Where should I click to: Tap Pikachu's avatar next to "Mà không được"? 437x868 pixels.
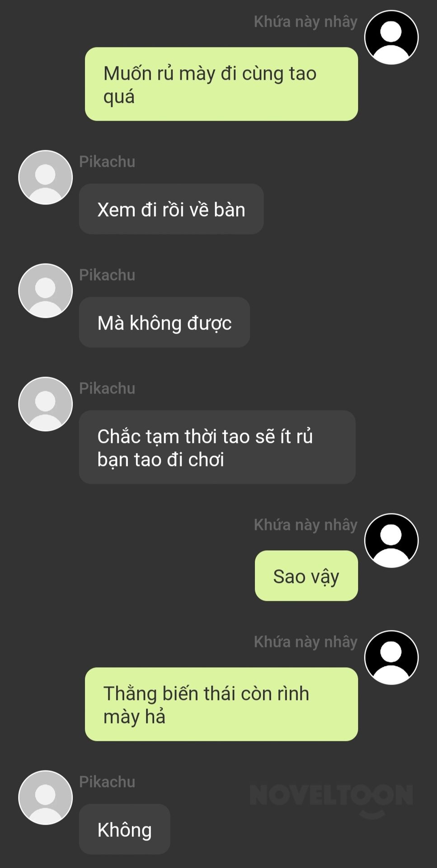pos(45,291)
